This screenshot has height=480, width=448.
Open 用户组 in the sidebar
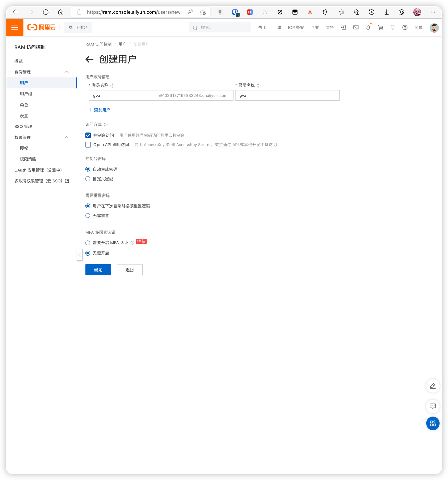pos(26,94)
